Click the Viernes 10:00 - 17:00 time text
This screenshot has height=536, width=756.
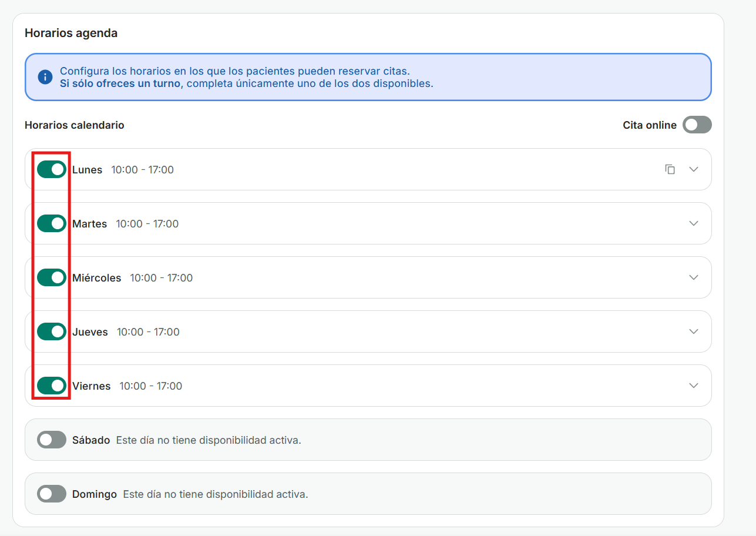click(150, 386)
